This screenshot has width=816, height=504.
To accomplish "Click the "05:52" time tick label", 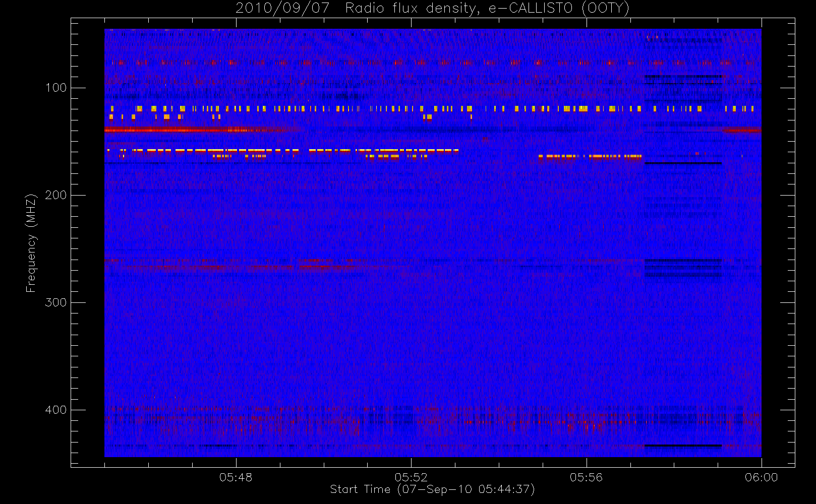I will coord(411,477).
